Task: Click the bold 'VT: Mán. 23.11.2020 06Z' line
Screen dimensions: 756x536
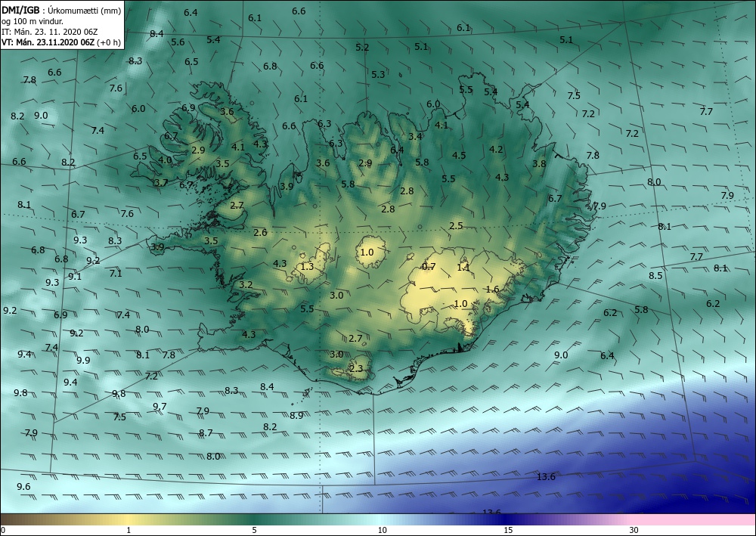Action: (x=48, y=42)
